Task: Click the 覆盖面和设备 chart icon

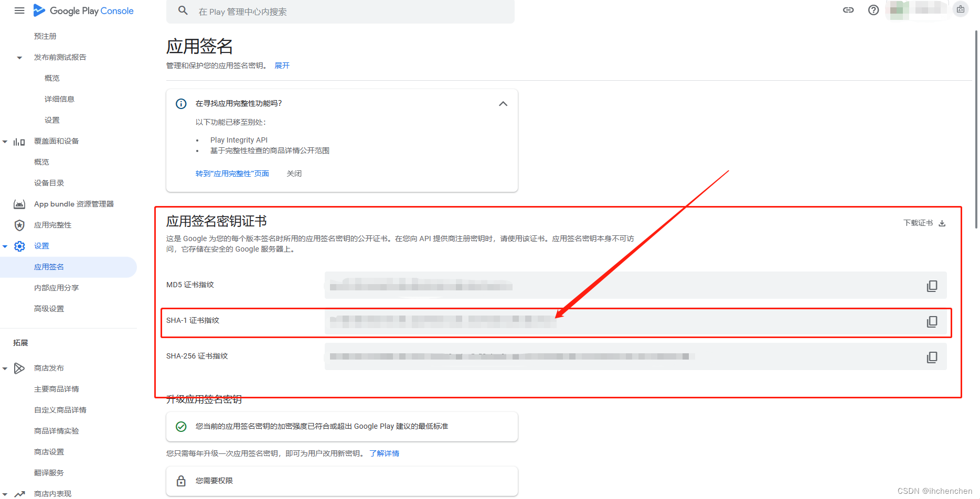Action: point(19,141)
